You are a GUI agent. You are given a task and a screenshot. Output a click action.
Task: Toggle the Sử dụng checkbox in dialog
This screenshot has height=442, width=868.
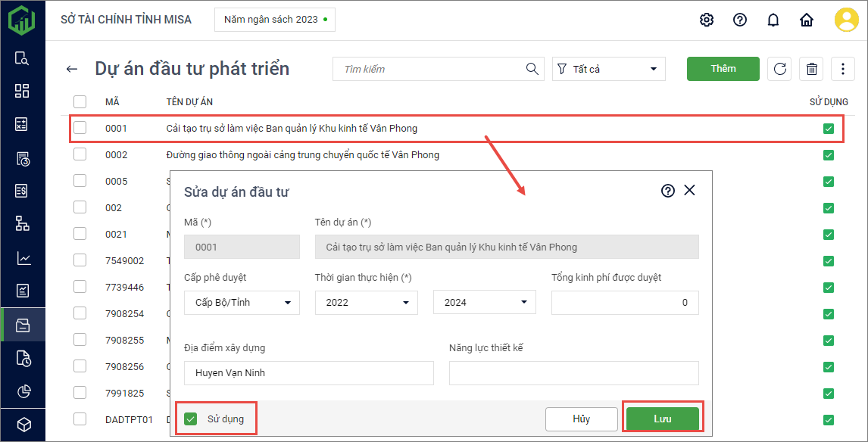pos(191,419)
